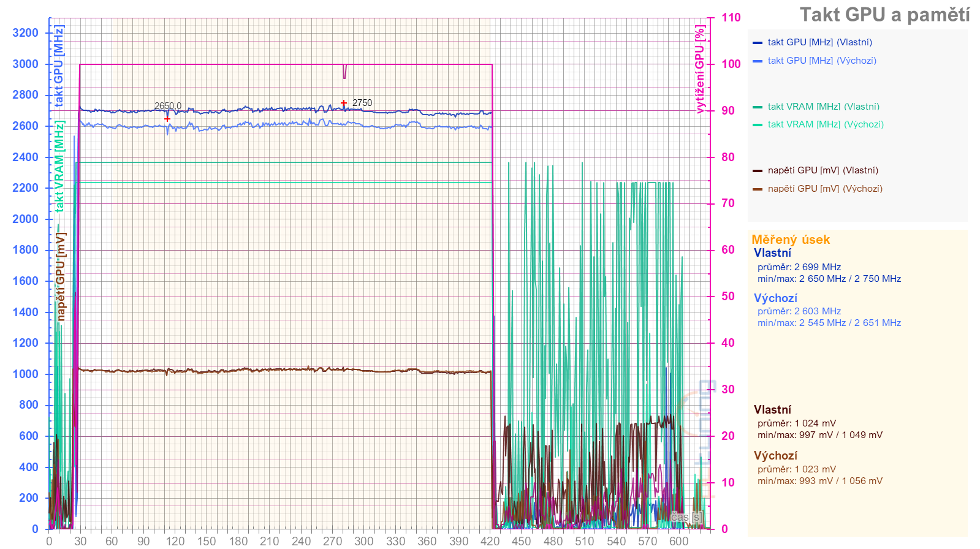Select legend entry "napětí GPU [mV] (Vlastní)"

822,170
